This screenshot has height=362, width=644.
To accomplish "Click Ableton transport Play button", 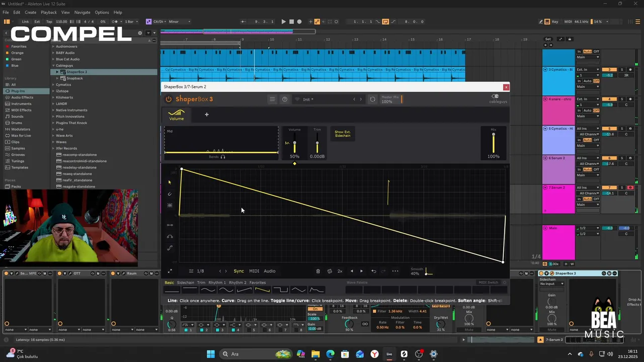I will [x=283, y=22].
